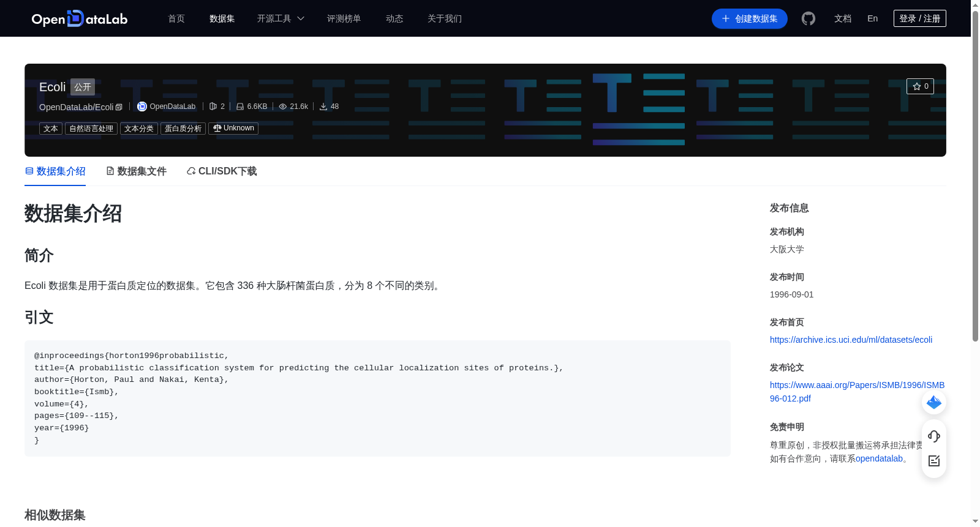Click the OpenDataLab logo
The width and height of the screenshot is (980, 527).
(80, 18)
